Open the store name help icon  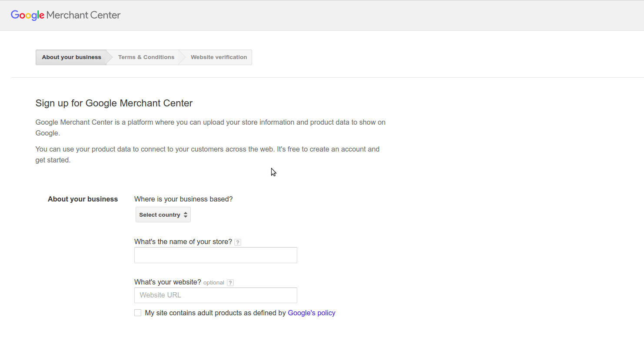tap(238, 242)
